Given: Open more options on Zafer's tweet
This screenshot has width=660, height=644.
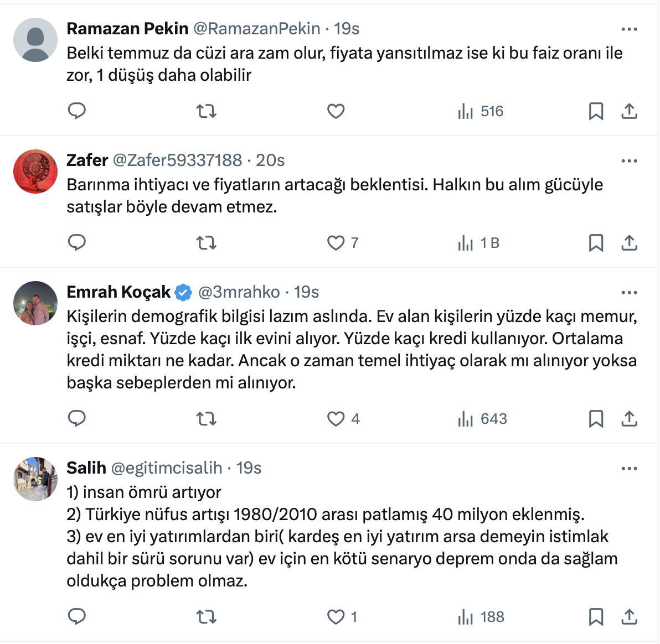Looking at the screenshot, I should [x=629, y=161].
